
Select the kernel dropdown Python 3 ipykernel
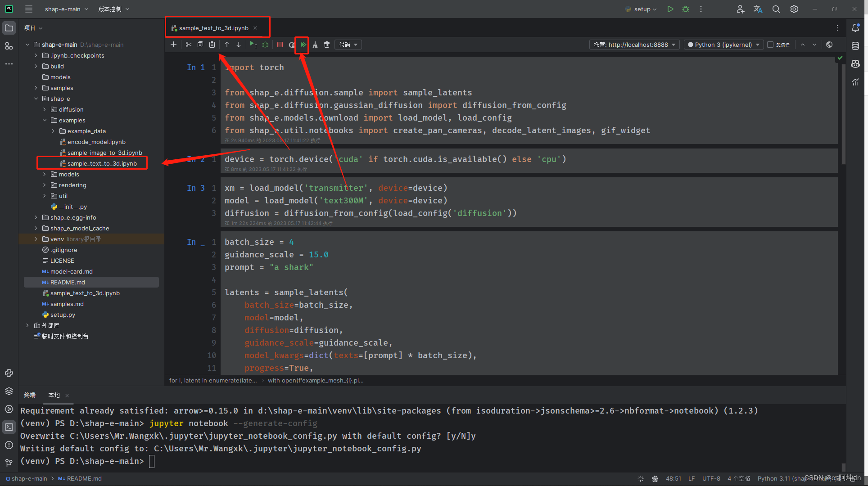[724, 44]
